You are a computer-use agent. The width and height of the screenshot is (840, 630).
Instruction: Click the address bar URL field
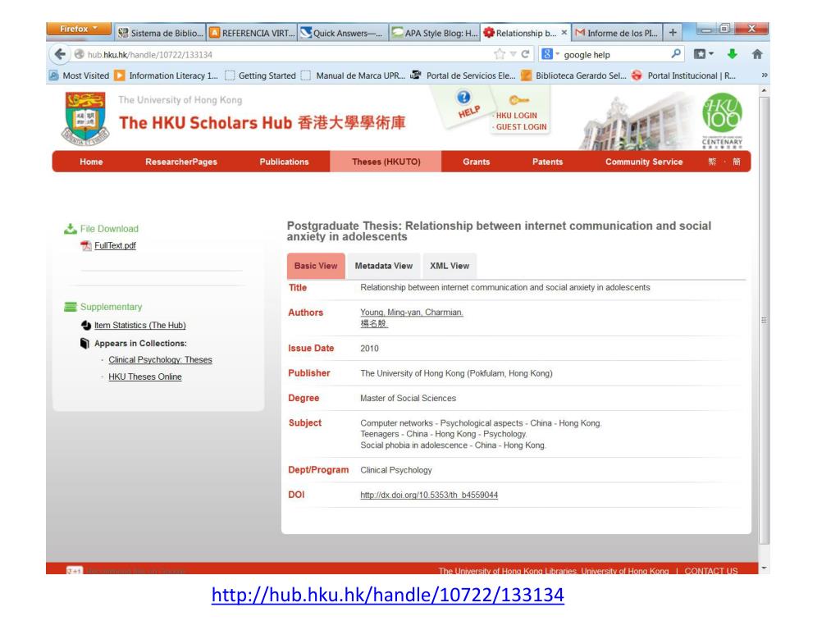(290, 55)
